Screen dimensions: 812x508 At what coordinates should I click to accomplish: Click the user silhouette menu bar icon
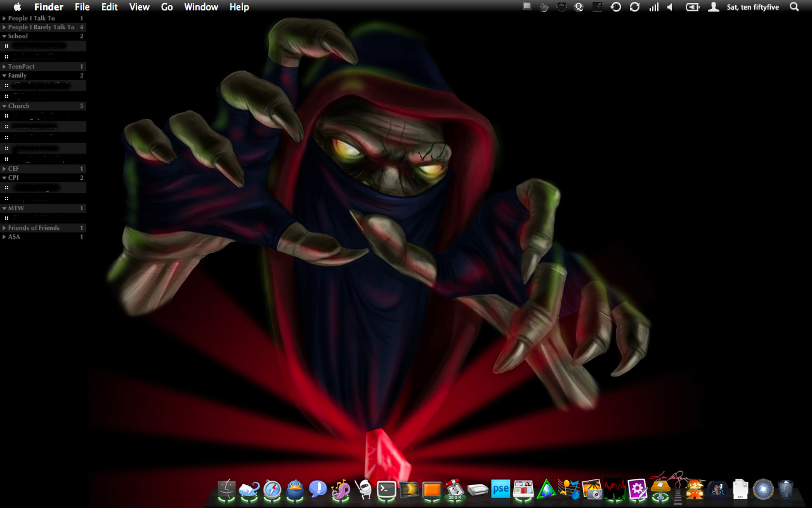point(714,7)
